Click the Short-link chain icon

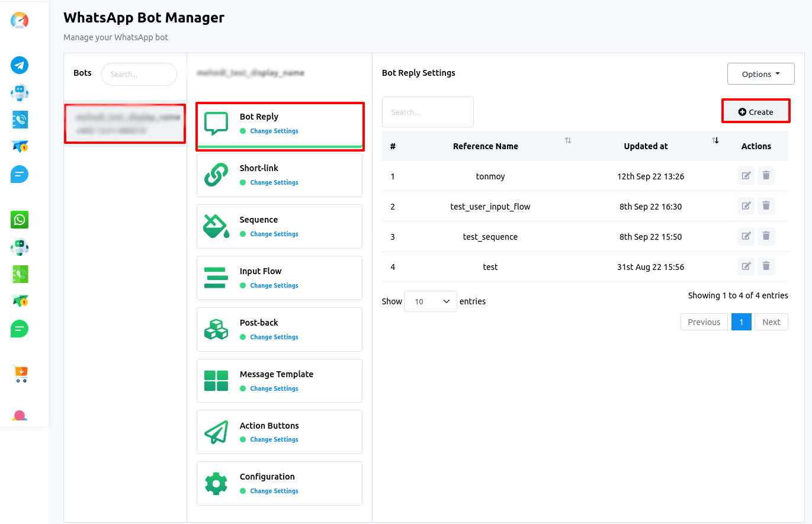216,175
